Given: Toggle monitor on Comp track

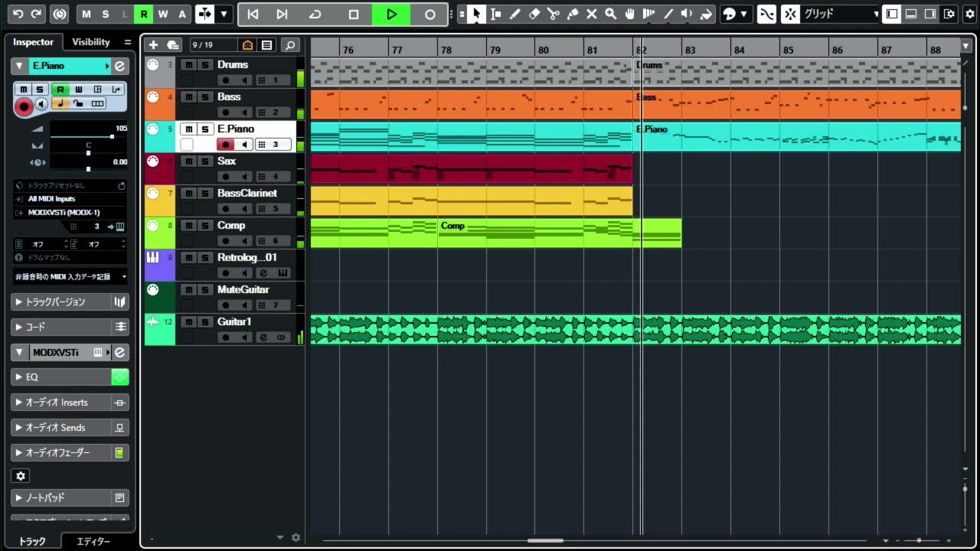Looking at the screenshot, I should tap(245, 241).
